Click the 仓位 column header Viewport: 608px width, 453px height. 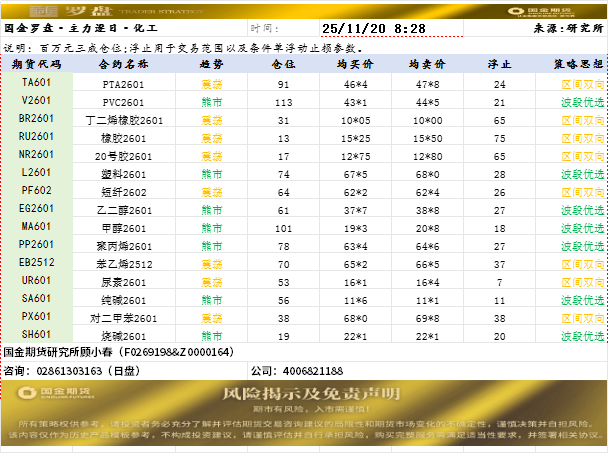coord(283,64)
